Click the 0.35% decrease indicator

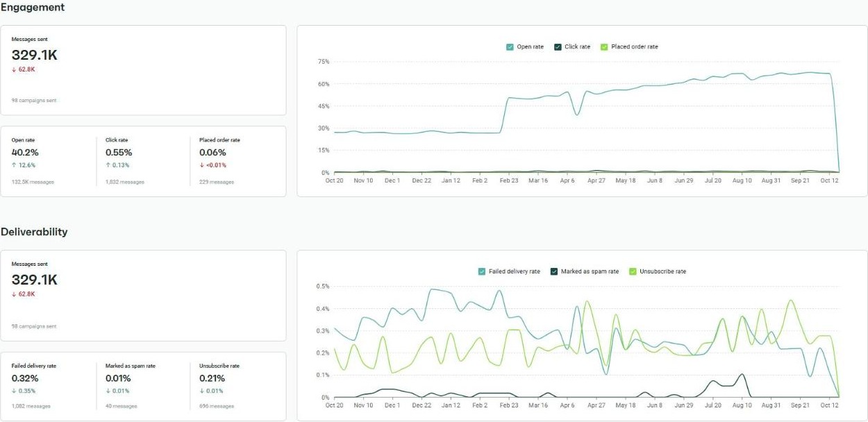(24, 391)
